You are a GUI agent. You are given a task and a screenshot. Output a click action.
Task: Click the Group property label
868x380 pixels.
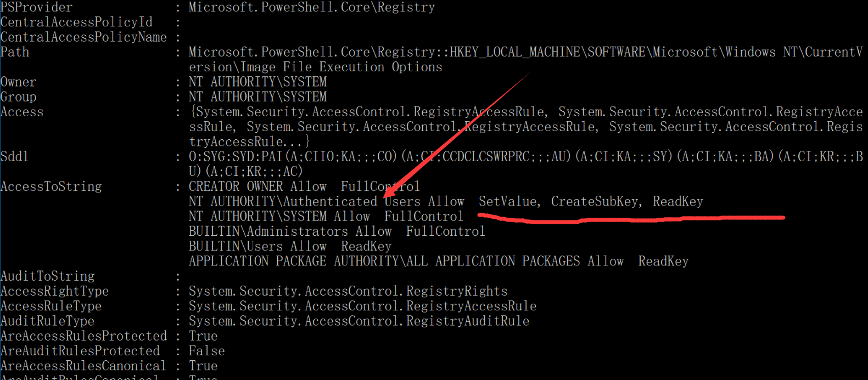[19, 97]
